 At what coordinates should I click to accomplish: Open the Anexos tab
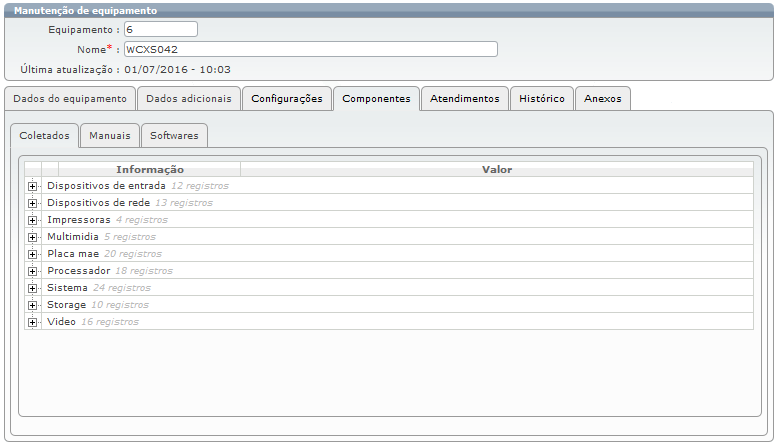[603, 99]
